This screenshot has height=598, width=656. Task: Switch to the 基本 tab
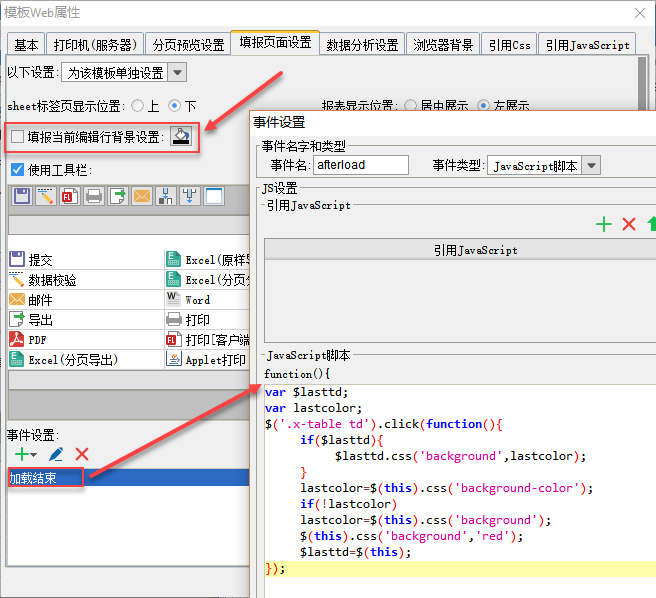point(26,44)
